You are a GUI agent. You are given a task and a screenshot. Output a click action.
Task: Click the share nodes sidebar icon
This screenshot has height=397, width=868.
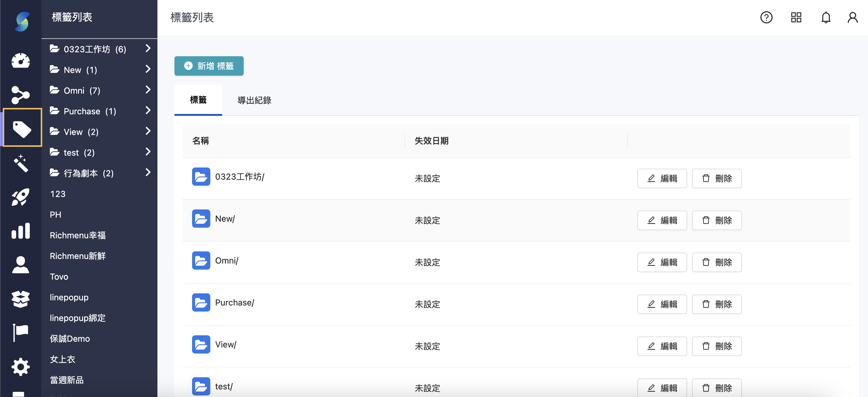tap(21, 95)
